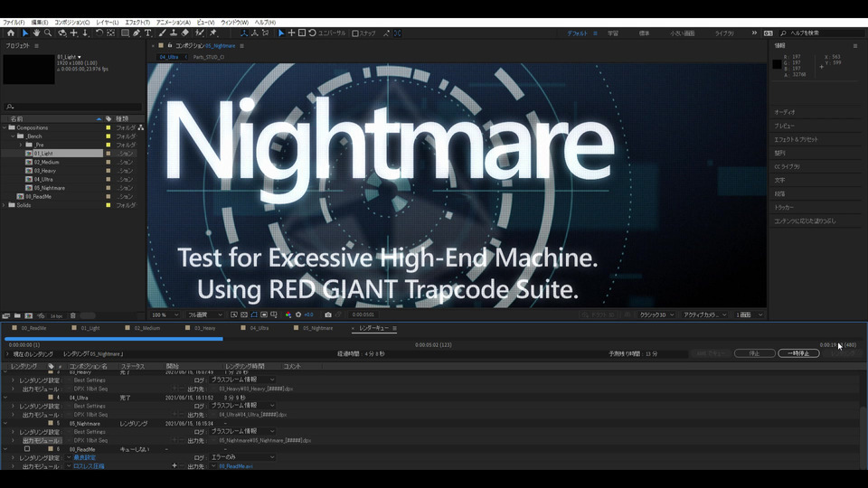Expand the 現在のレンダリング details
The image size is (868, 488).
click(7, 354)
